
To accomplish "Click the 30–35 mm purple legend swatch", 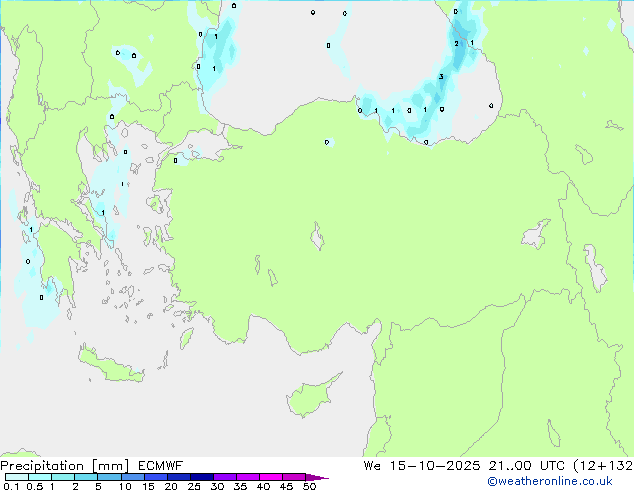I will click(x=224, y=477).
